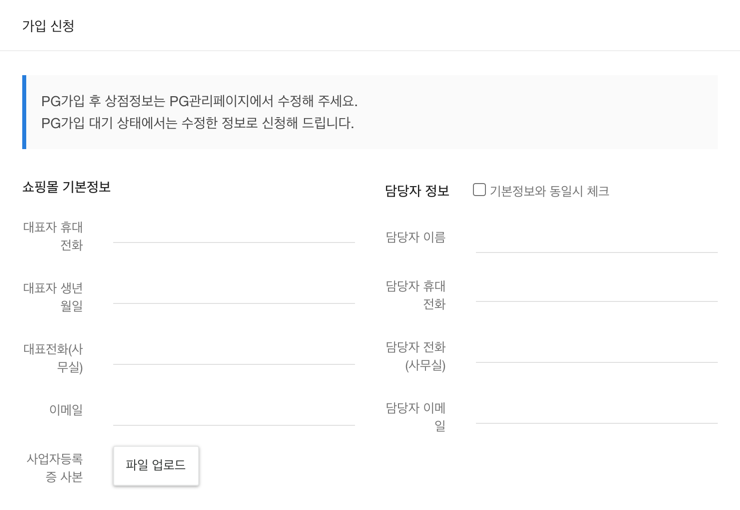Click the 가입 신청 page title
Screen dimensions: 740x510
pyautogui.click(x=48, y=26)
